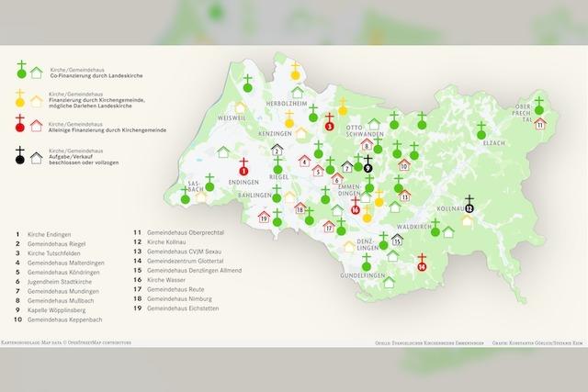Click black house marker 2 near Kenzingen

(277, 150)
